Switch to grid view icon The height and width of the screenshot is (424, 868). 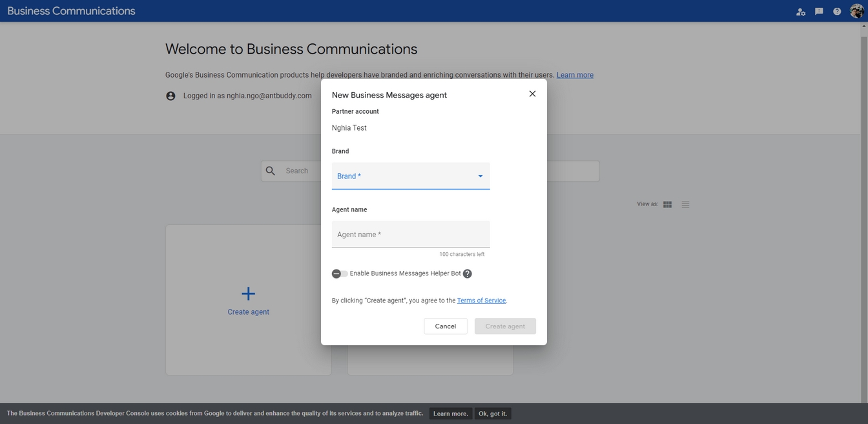click(x=667, y=205)
